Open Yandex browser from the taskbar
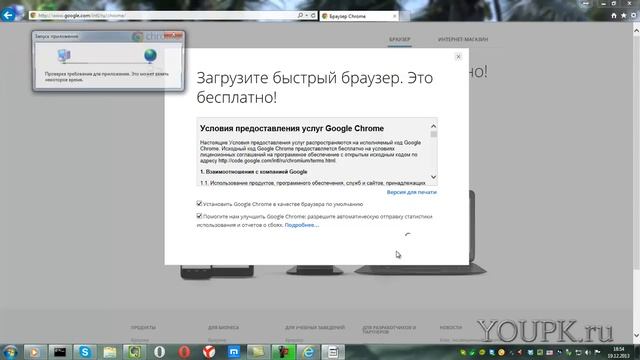Image resolution: width=640 pixels, height=360 pixels. (x=209, y=352)
